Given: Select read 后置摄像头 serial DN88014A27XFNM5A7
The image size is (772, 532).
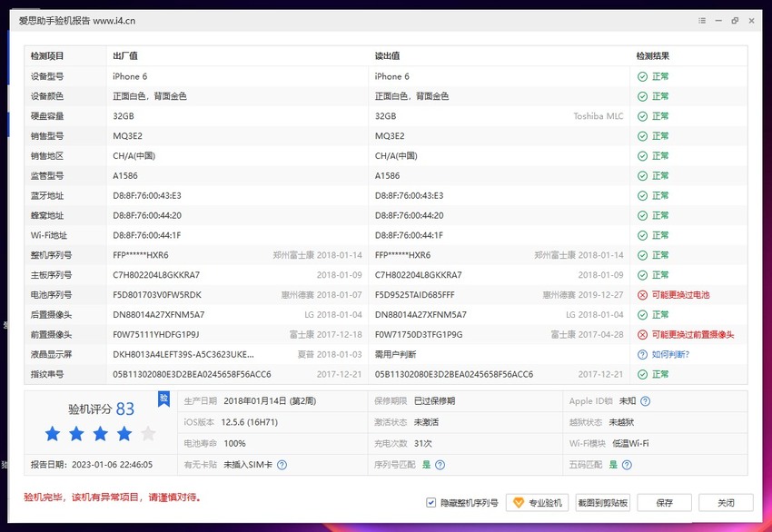Looking at the screenshot, I should 421,314.
